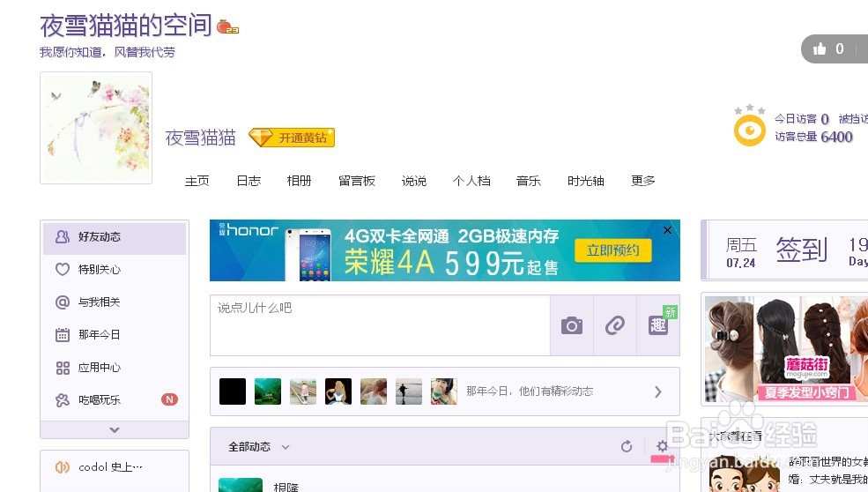Open the 个人档 tab
This screenshot has width=868, height=492.
(471, 181)
